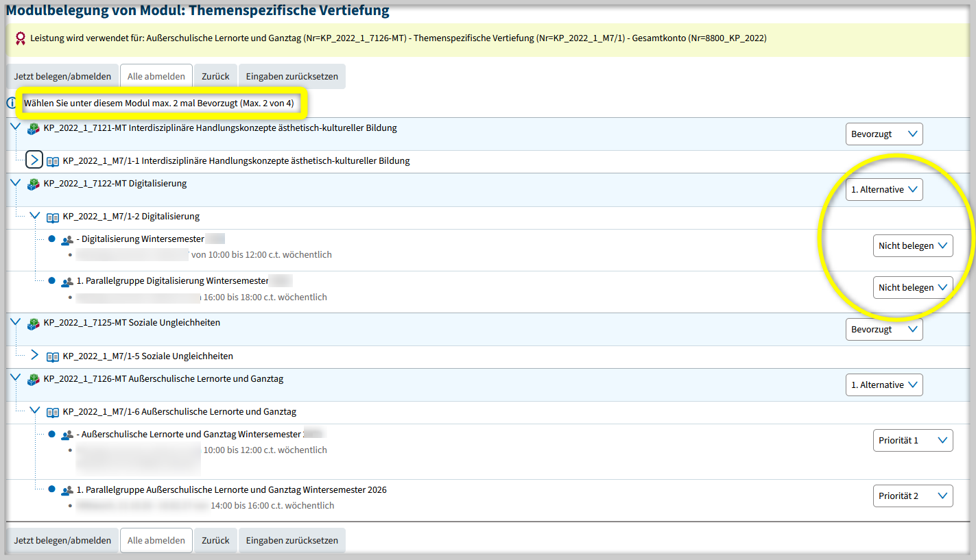Open 1. Alternative dropdown for Außerschulische Lernorte module

click(884, 385)
